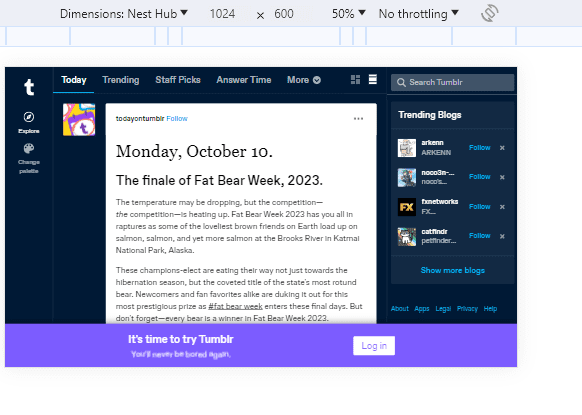The height and width of the screenshot is (415, 582).
Task: Switch to list view layout icon
Action: point(373,79)
